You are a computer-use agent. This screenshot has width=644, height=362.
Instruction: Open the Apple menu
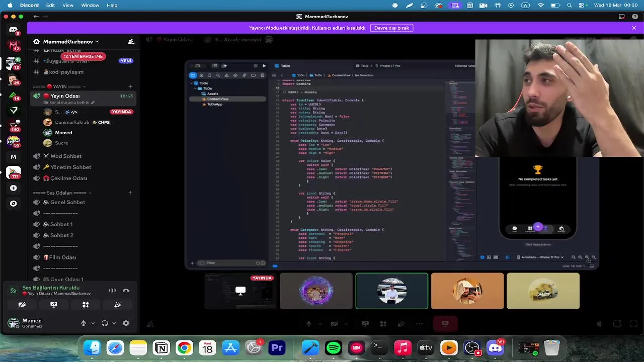click(10, 5)
